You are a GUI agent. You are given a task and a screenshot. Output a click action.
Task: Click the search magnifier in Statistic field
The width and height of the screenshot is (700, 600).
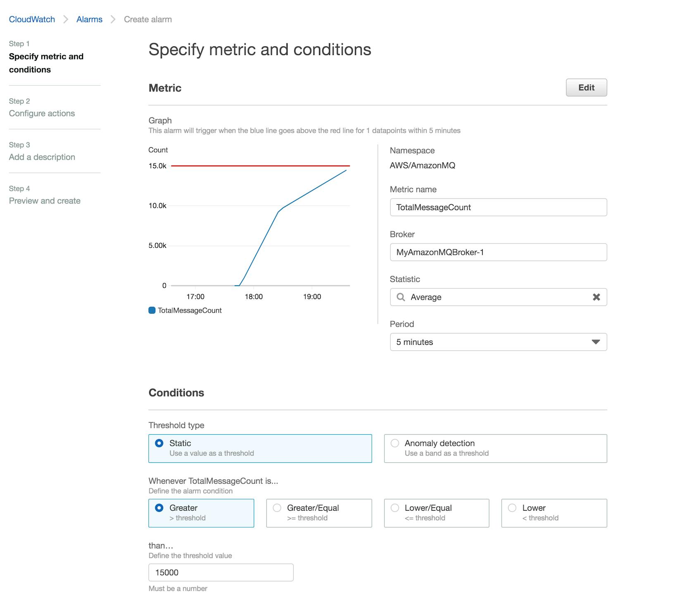pyautogui.click(x=400, y=297)
